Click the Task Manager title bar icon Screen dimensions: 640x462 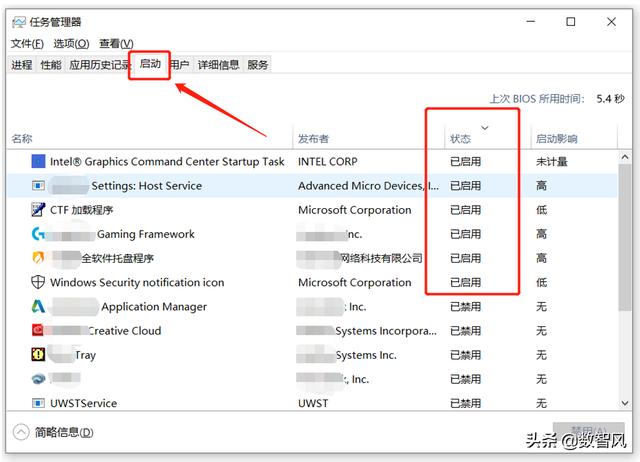(19, 22)
